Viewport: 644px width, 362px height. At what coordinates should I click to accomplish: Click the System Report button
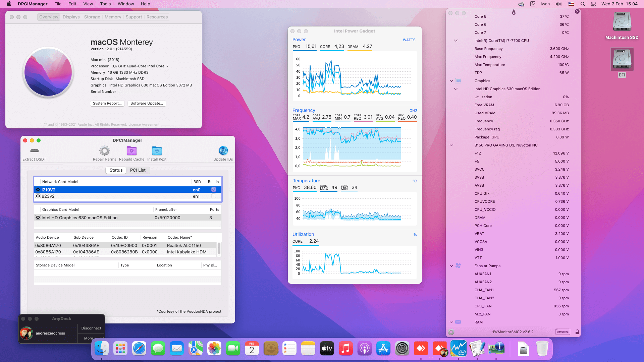click(107, 103)
